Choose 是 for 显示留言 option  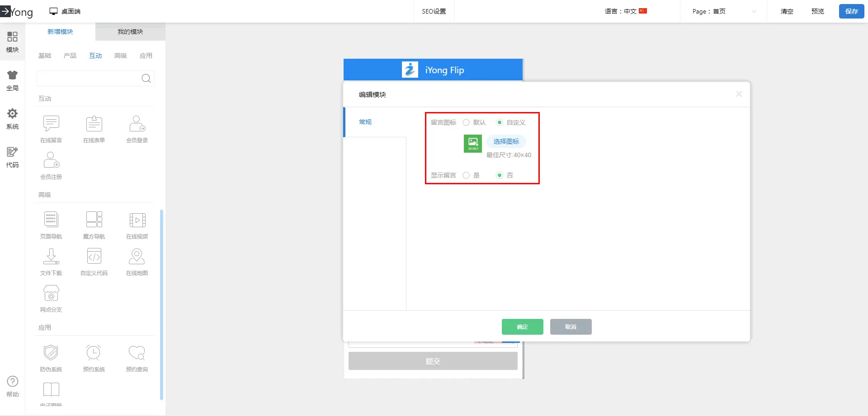pos(466,175)
